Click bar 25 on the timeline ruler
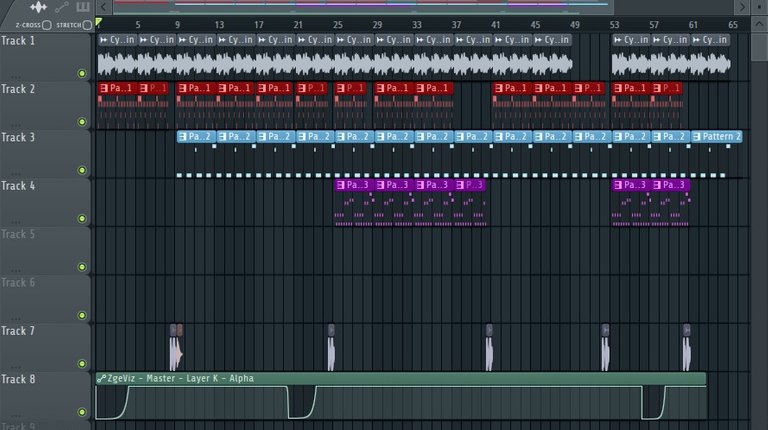Image resolution: width=768 pixels, height=430 pixels. [x=337, y=24]
